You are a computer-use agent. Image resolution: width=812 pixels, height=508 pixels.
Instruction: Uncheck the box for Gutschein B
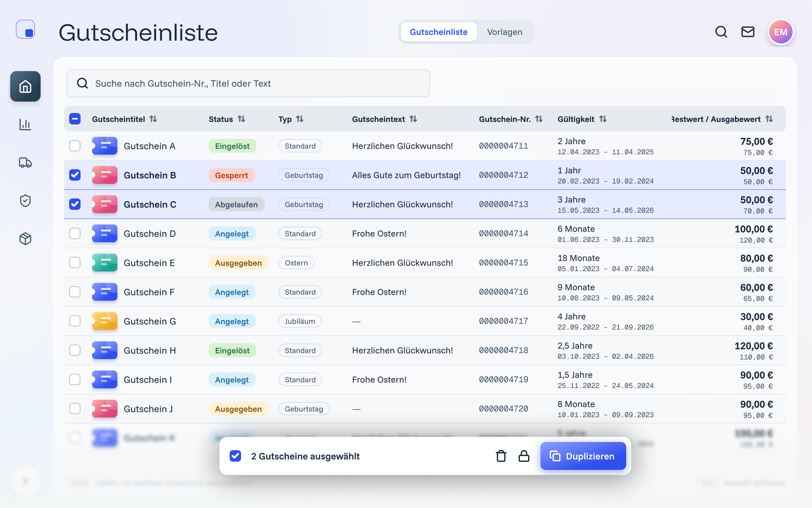75,175
